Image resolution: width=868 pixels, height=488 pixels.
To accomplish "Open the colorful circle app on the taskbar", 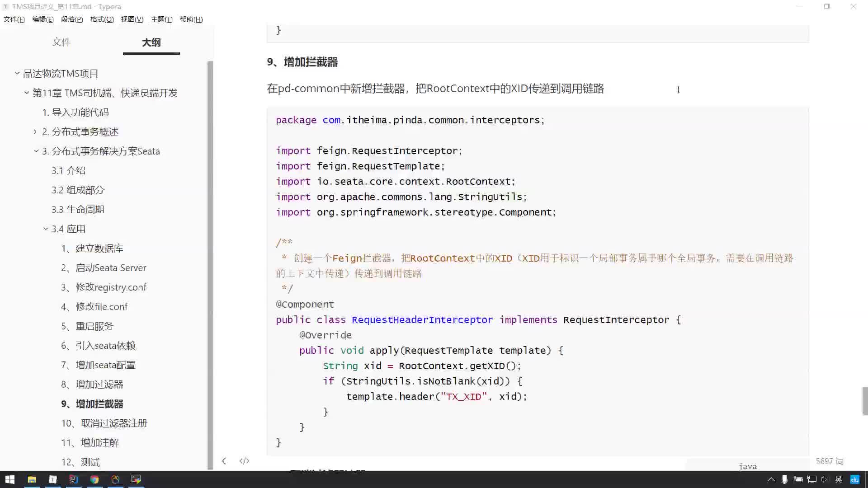I will pos(115,479).
